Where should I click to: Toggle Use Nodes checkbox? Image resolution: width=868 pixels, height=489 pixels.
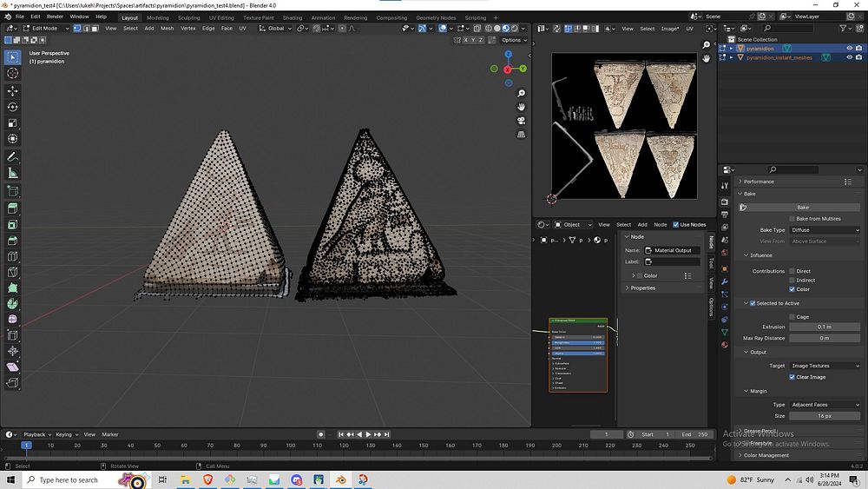677,224
